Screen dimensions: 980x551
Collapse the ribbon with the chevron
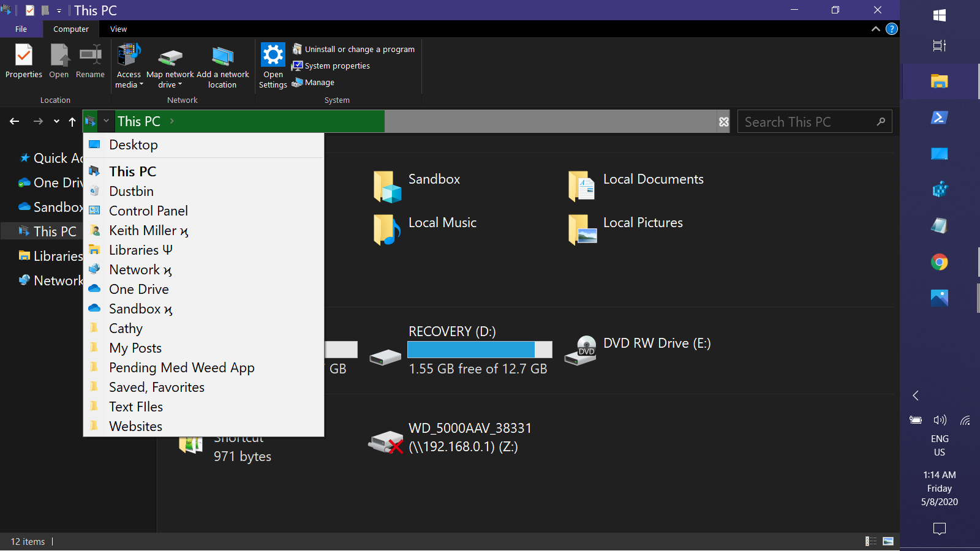pyautogui.click(x=876, y=29)
